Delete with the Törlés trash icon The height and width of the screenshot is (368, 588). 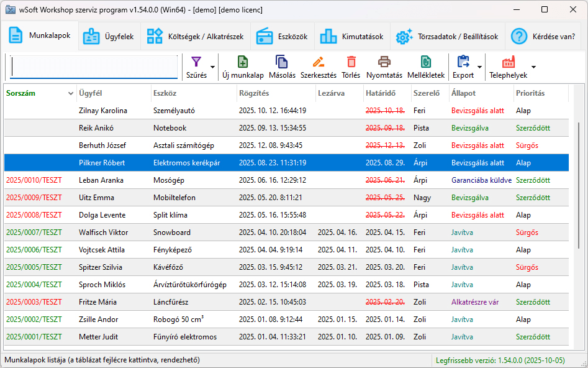click(x=351, y=62)
